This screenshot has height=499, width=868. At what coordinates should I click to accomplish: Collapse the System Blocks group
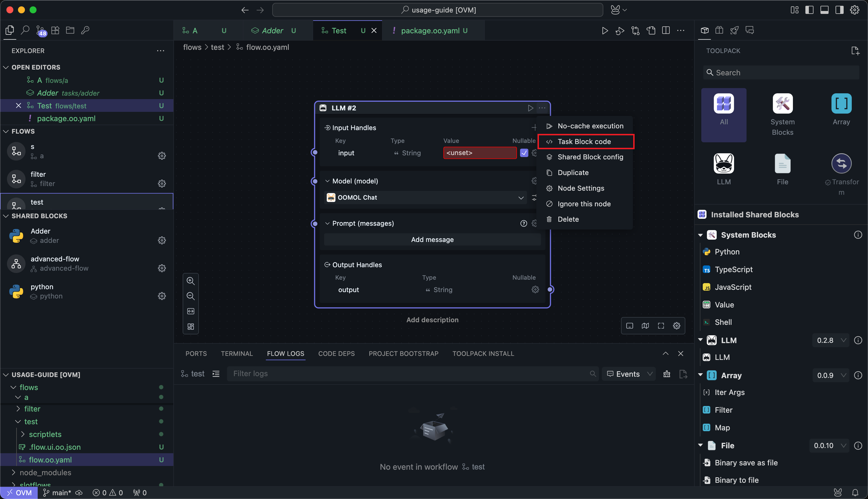click(x=700, y=235)
